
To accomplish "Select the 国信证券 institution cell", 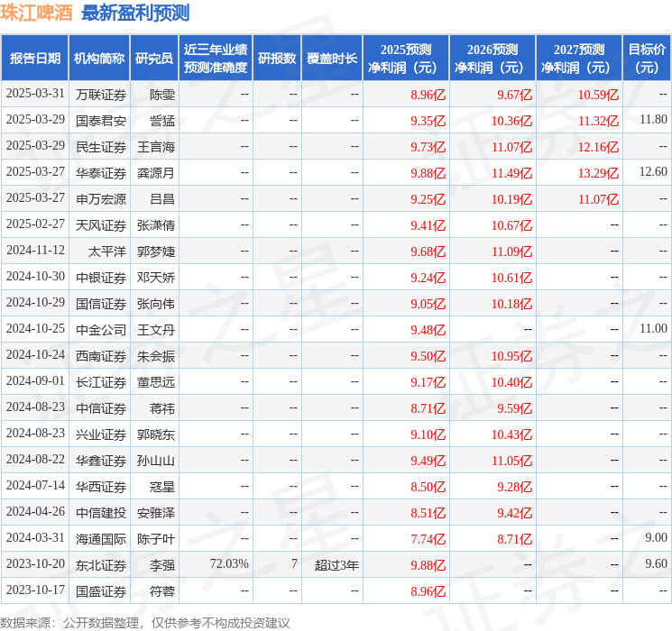I will coord(101,304).
